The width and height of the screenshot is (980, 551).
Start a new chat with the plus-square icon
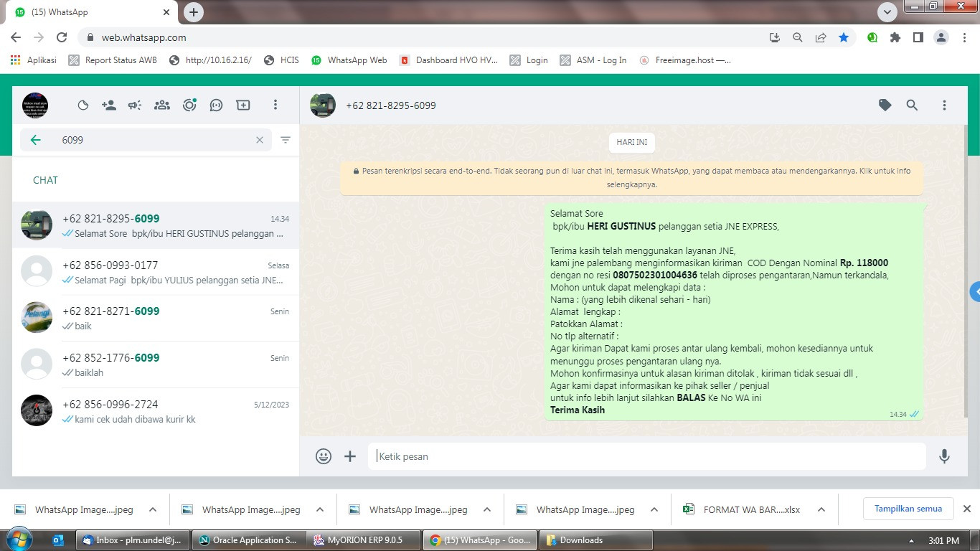tap(243, 105)
